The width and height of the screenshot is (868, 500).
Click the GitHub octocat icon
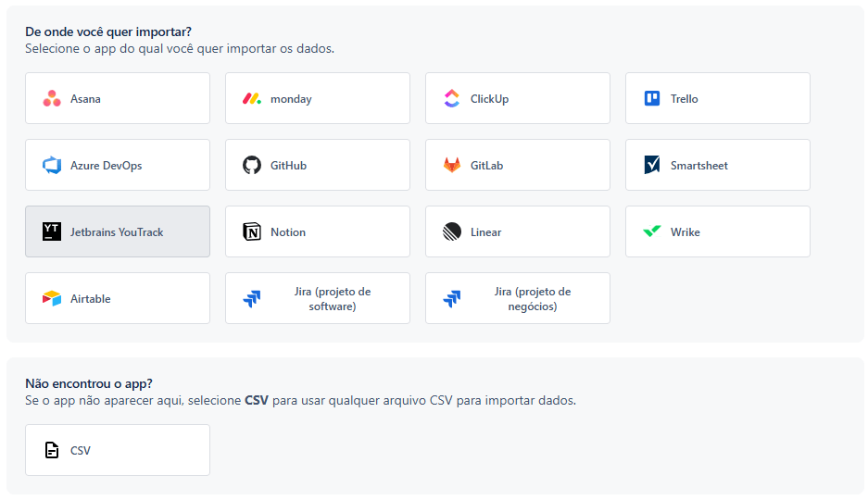click(252, 166)
